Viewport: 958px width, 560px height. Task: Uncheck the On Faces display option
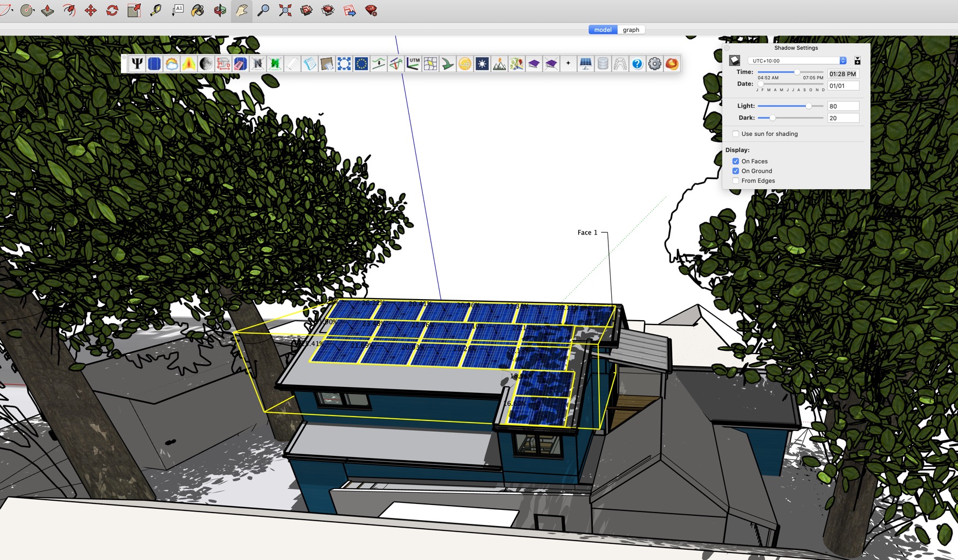[x=736, y=161]
